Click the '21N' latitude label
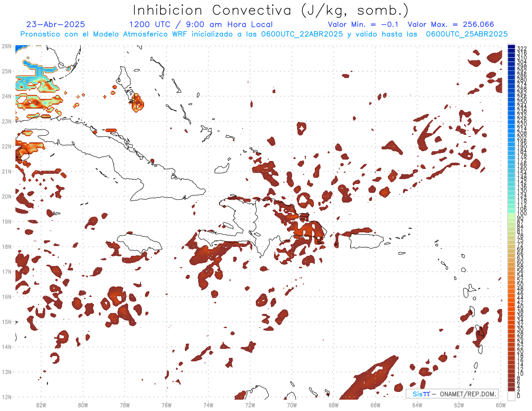The height and width of the screenshot is (411, 532). pyautogui.click(x=7, y=171)
